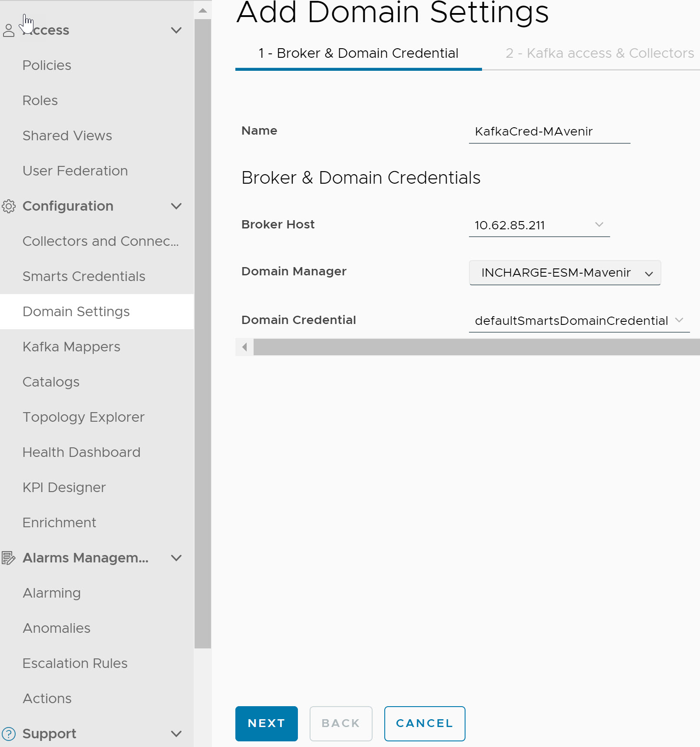Image resolution: width=700 pixels, height=747 pixels.
Task: Click the Broker Host label
Action: [x=278, y=225]
